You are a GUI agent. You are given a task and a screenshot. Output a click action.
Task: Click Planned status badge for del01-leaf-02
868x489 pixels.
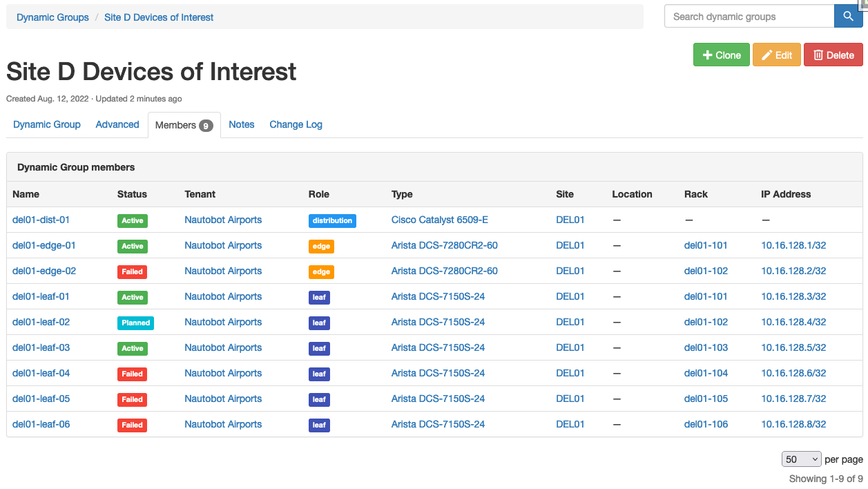click(135, 323)
